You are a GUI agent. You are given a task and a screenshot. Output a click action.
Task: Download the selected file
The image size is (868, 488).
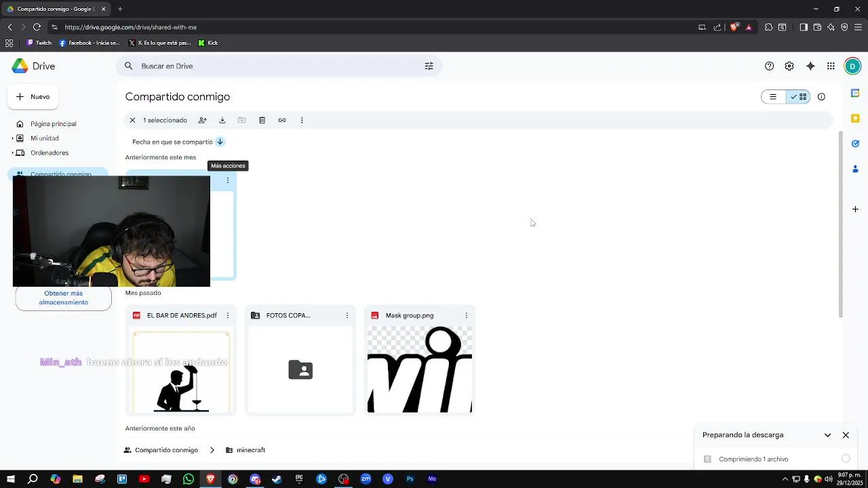tap(222, 120)
